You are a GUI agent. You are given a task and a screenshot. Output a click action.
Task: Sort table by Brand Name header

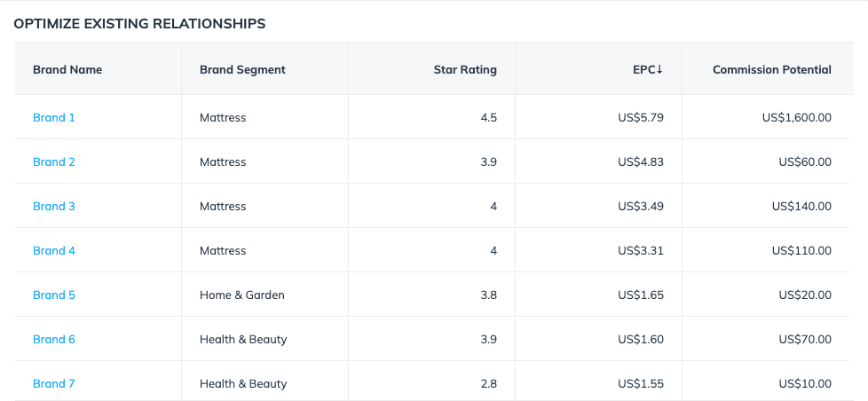click(67, 69)
